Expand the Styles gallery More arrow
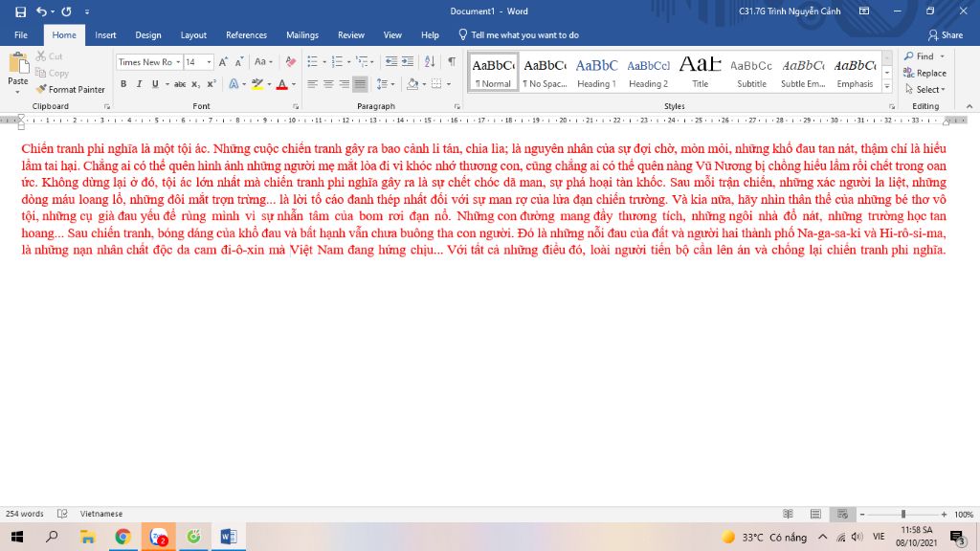Viewport: 980px width, 551px height. 887,87
